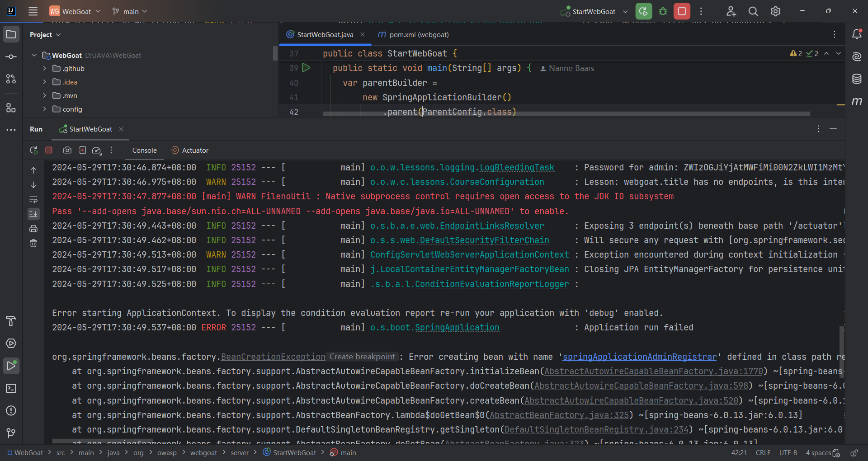
Task: Open the Problems tool window
Action: coord(11,410)
